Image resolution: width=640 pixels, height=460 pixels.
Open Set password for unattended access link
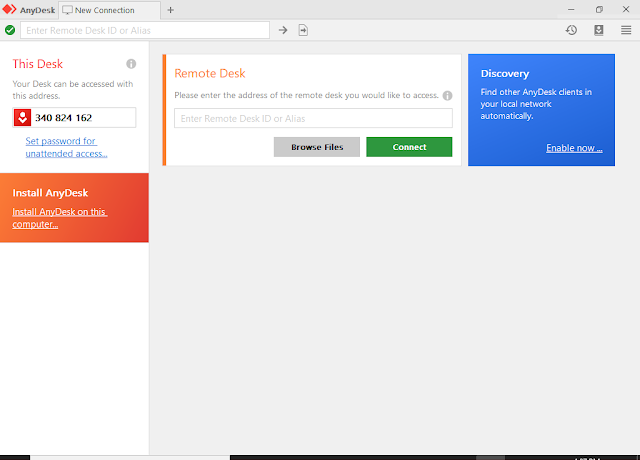(x=67, y=147)
